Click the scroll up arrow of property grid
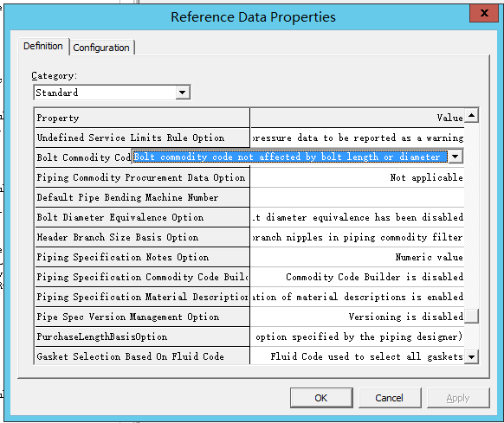 click(x=472, y=116)
